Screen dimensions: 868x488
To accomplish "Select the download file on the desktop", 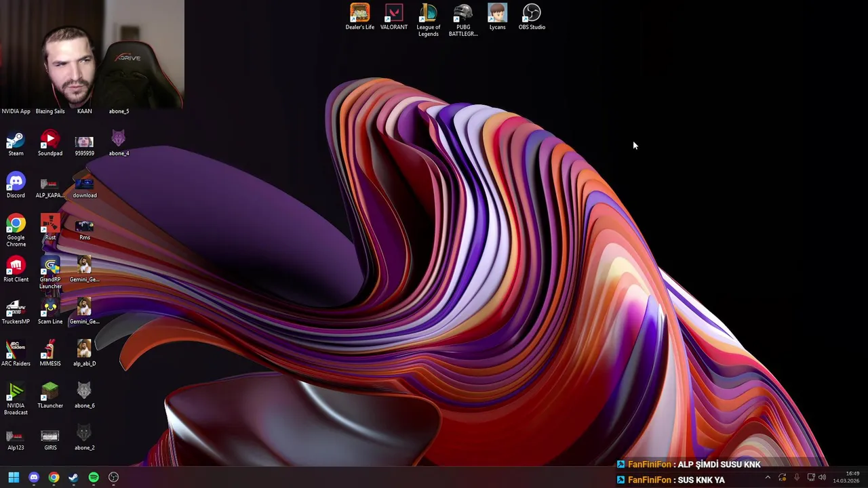I will 84,186.
